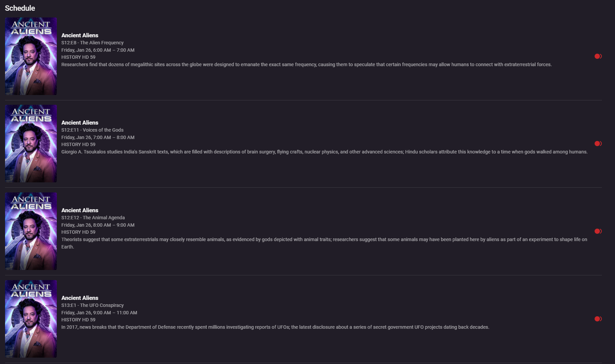Open the S12:E8 episode poster thumbnail
The height and width of the screenshot is (364, 615).
point(31,56)
